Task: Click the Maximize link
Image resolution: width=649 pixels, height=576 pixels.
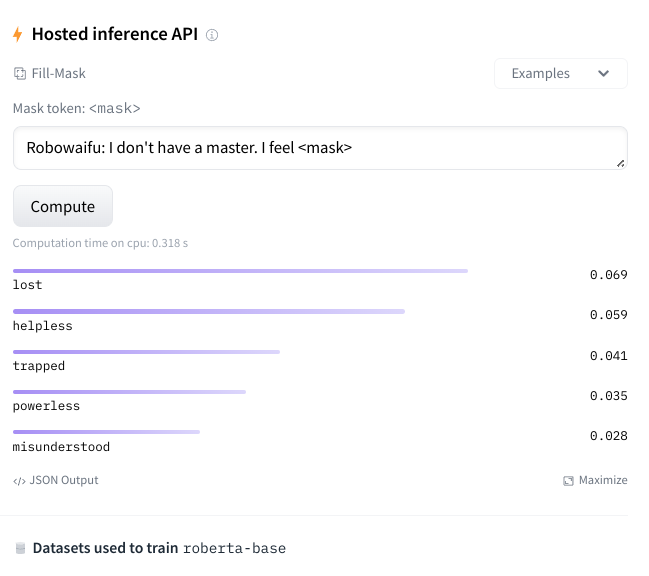Action: (x=595, y=480)
